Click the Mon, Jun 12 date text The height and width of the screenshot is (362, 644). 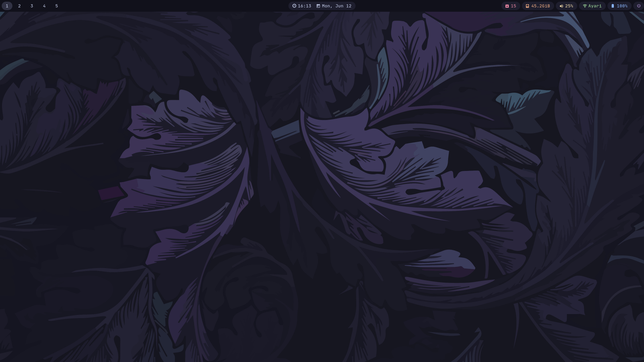[336, 6]
